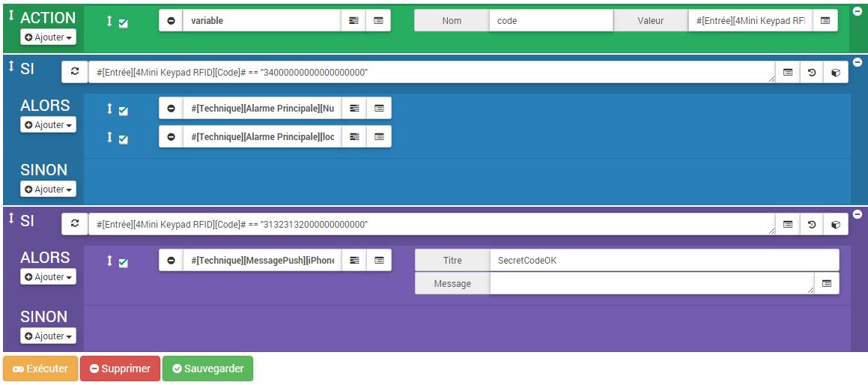
Task: Click the move handle of the blue SI block
Action: (11, 66)
